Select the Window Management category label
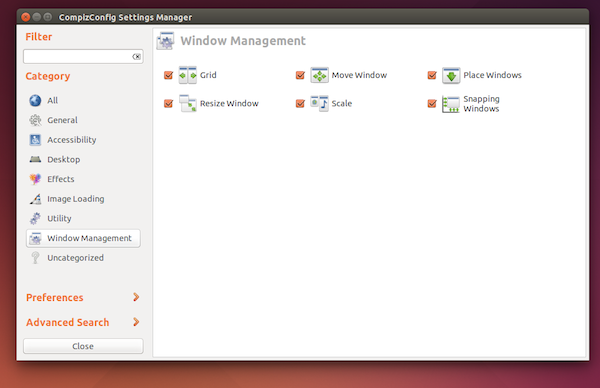This screenshot has height=388, width=600. click(x=89, y=238)
